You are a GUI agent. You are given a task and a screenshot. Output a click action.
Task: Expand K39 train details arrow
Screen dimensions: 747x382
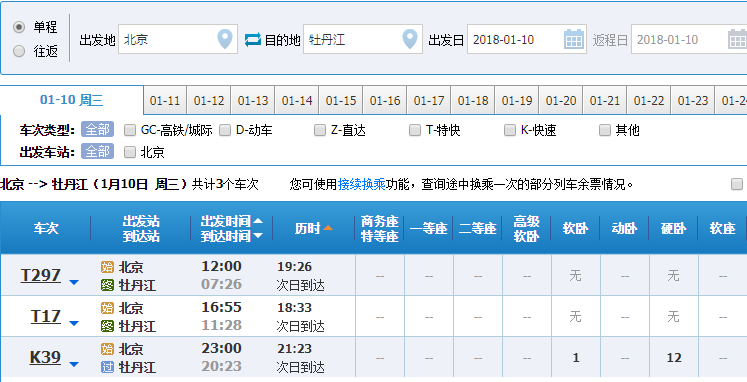(x=73, y=364)
